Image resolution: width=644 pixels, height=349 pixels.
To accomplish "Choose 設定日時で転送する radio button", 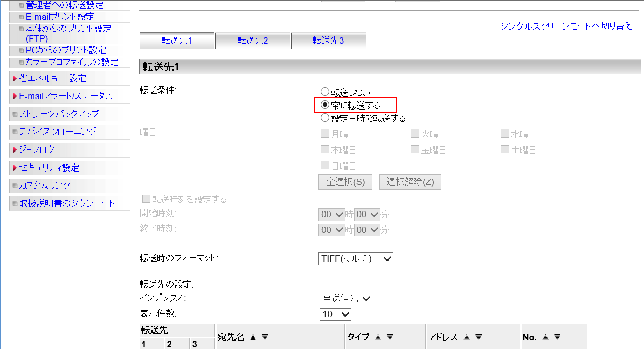I will click(x=324, y=118).
